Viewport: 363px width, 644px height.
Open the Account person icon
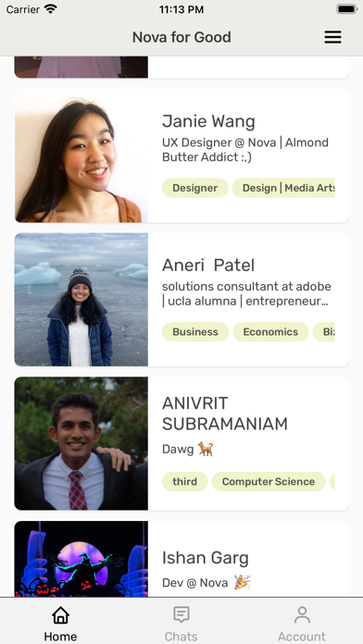pyautogui.click(x=302, y=614)
